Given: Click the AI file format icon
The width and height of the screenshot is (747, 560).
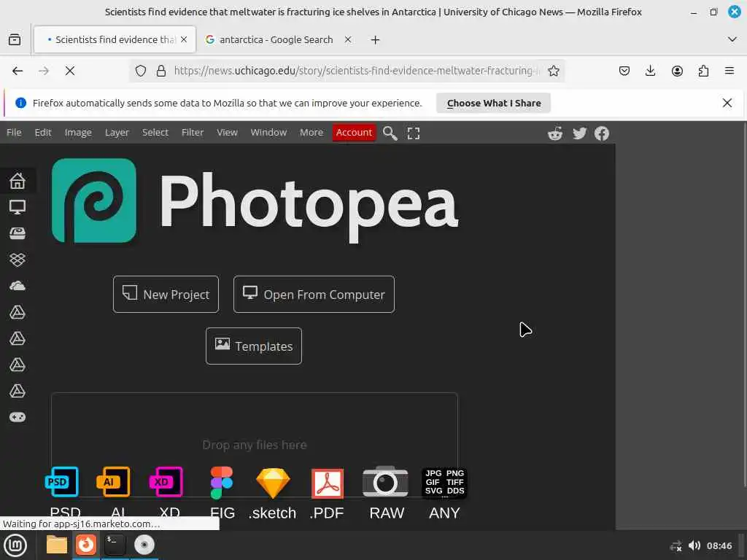Looking at the screenshot, I should click(113, 481).
